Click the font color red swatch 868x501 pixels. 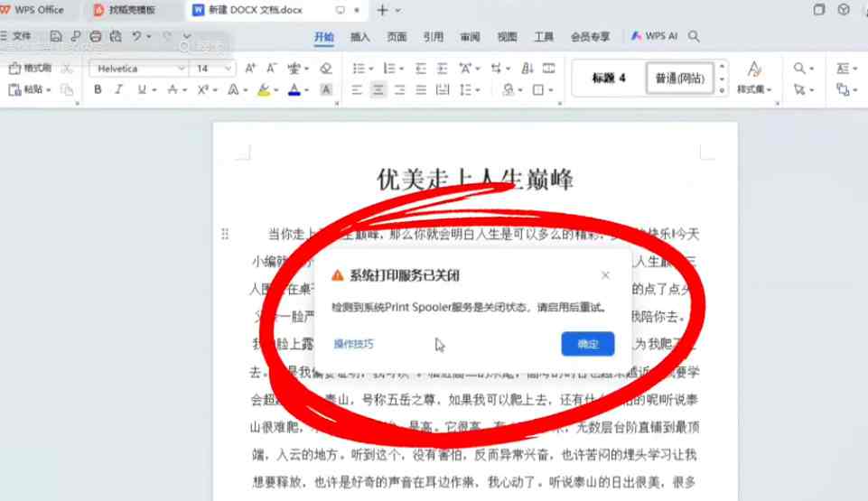click(x=294, y=89)
